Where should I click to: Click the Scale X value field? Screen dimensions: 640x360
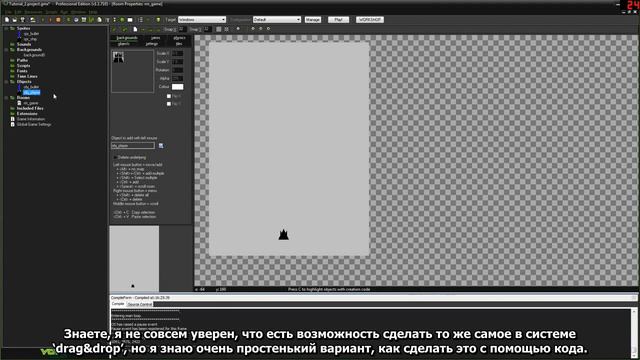click(x=178, y=53)
